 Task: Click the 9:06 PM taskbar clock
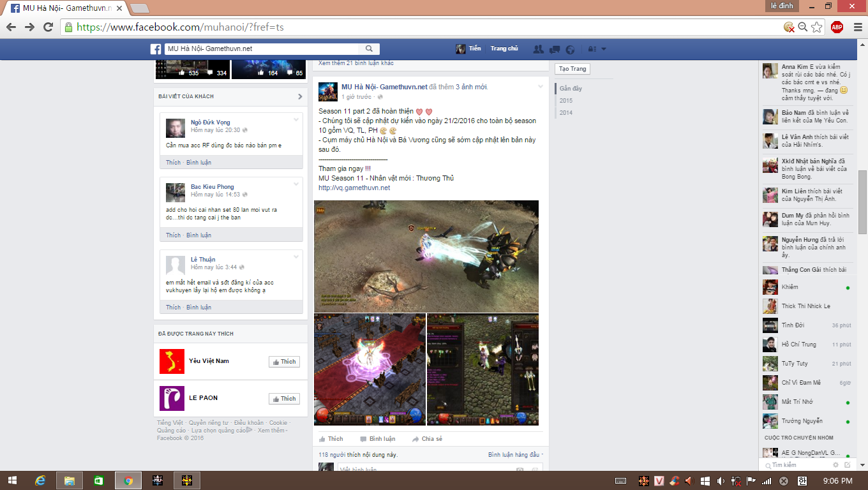pyautogui.click(x=837, y=480)
